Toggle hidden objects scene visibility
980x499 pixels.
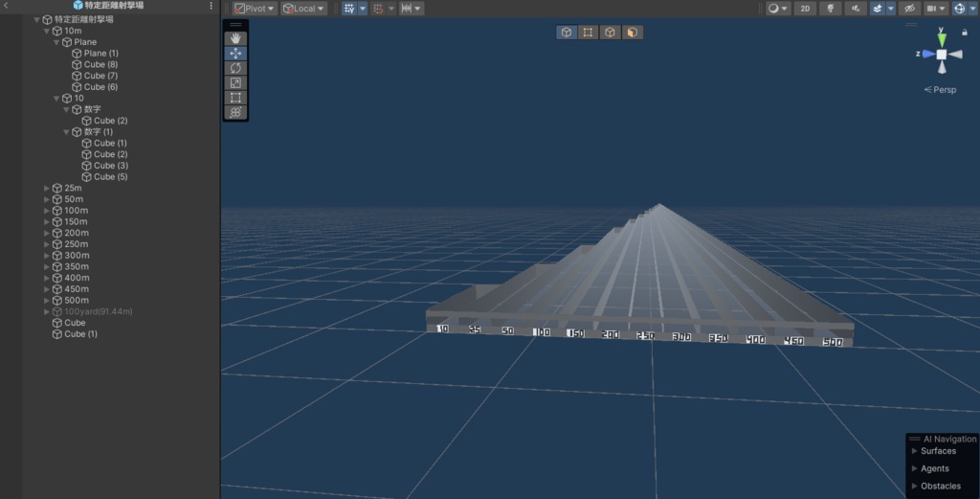[909, 9]
